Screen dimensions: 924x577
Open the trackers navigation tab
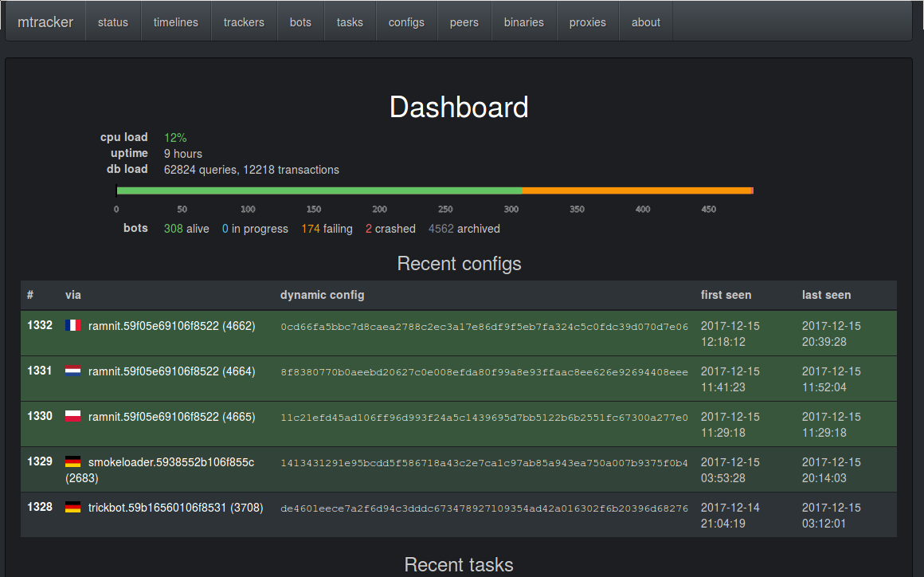[244, 22]
